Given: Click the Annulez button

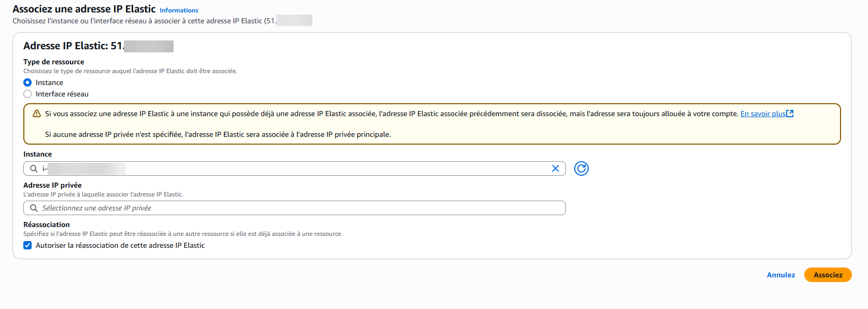Looking at the screenshot, I should pos(780,275).
